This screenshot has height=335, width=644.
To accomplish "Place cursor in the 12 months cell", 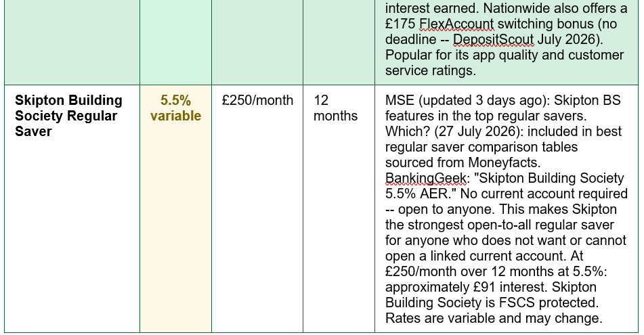I will pyautogui.click(x=339, y=208).
